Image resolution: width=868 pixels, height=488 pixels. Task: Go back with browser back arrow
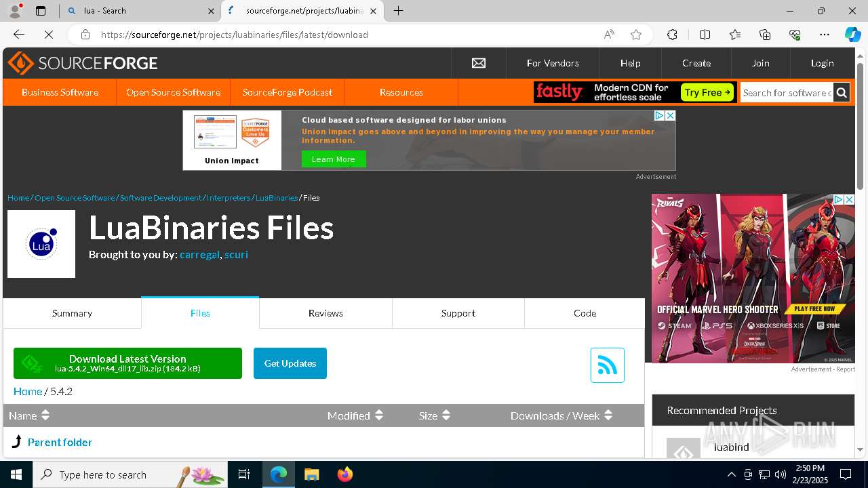(x=19, y=35)
